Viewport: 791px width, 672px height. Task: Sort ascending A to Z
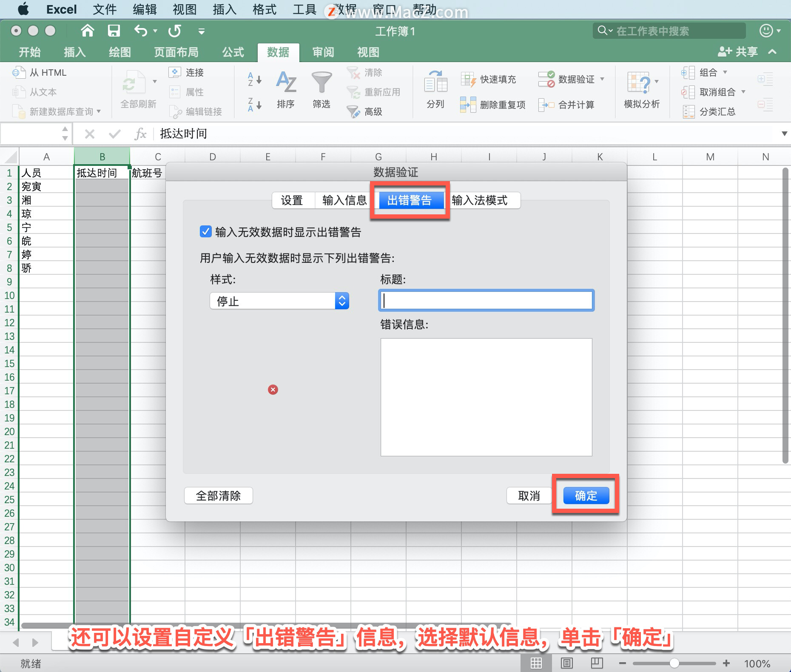pyautogui.click(x=255, y=80)
